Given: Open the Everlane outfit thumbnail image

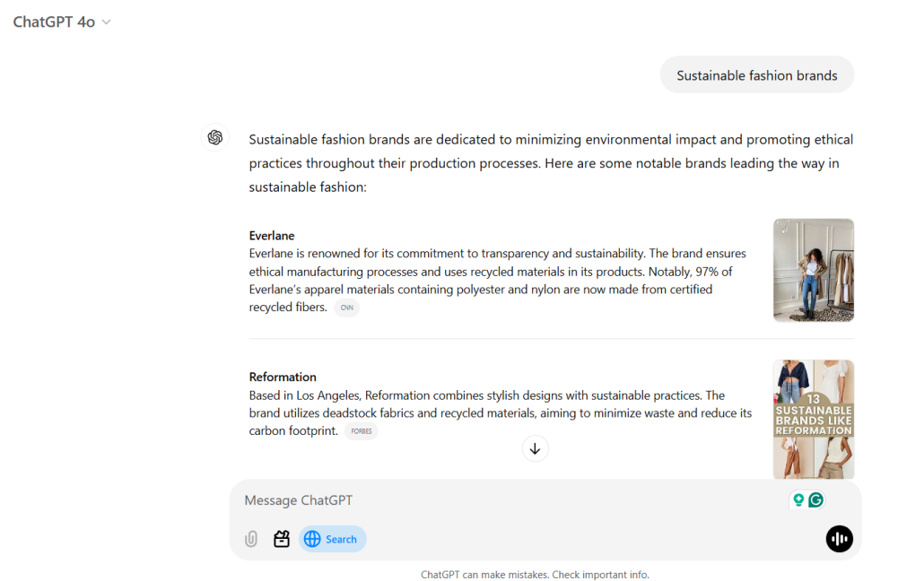Looking at the screenshot, I should pyautogui.click(x=814, y=270).
